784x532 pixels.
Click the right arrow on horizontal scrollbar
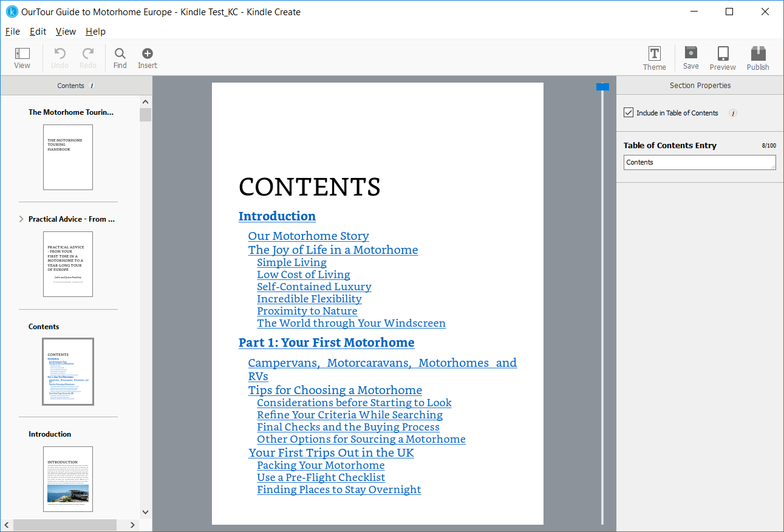(x=133, y=525)
